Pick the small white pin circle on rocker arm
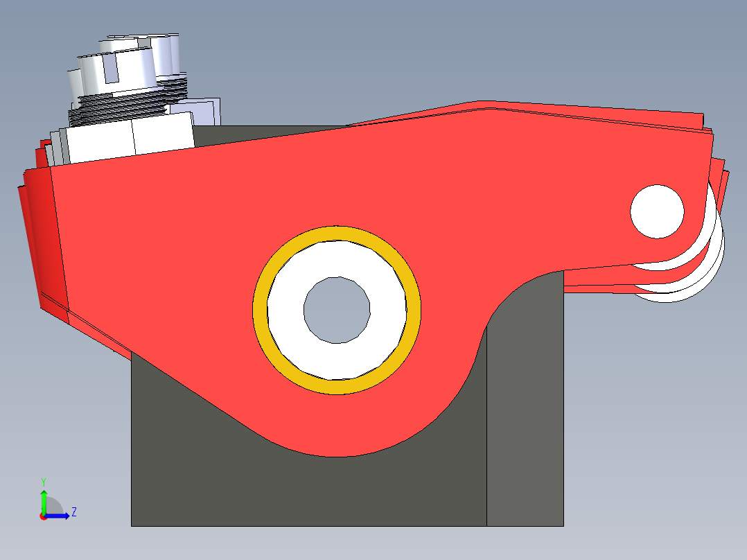The height and width of the screenshot is (560, 747). coord(657,211)
